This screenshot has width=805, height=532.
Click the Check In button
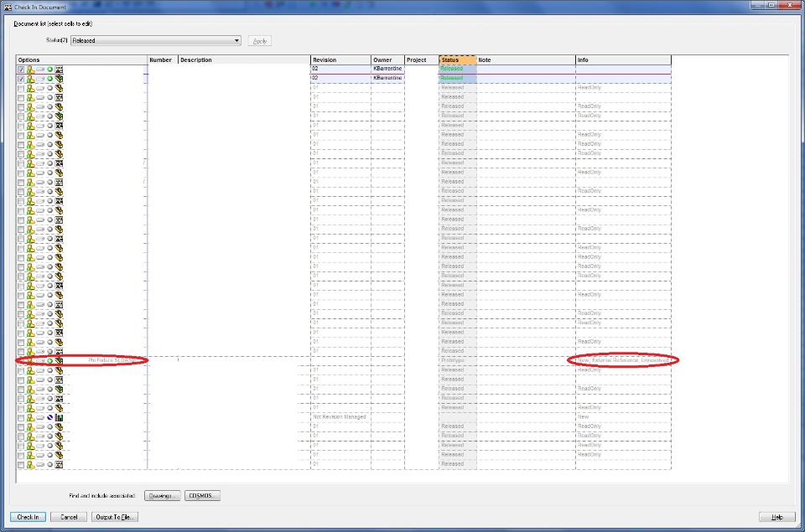[x=28, y=517]
